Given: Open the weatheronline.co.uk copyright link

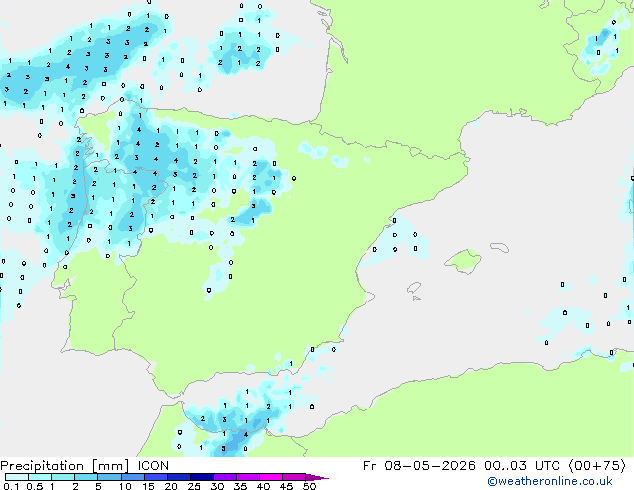Looking at the screenshot, I should (550, 481).
